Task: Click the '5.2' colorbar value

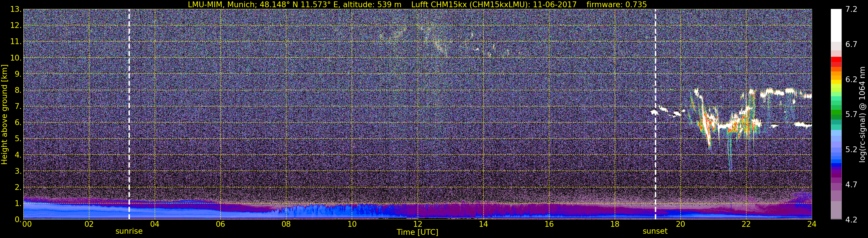Action: tap(851, 149)
